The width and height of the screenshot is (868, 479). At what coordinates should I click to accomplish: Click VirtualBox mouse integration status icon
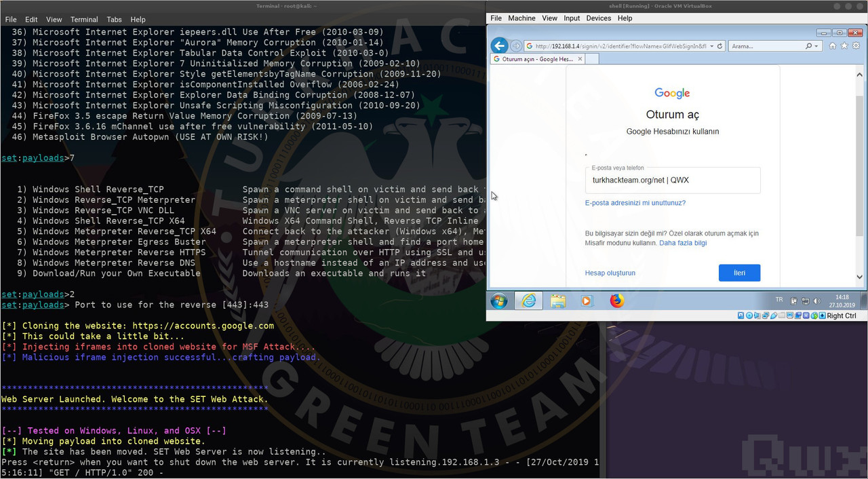coord(814,315)
